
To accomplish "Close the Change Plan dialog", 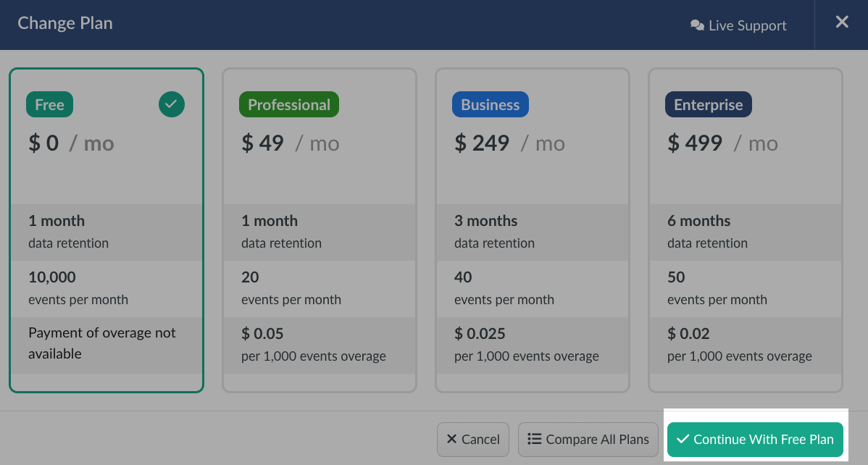I will pyautogui.click(x=842, y=22).
